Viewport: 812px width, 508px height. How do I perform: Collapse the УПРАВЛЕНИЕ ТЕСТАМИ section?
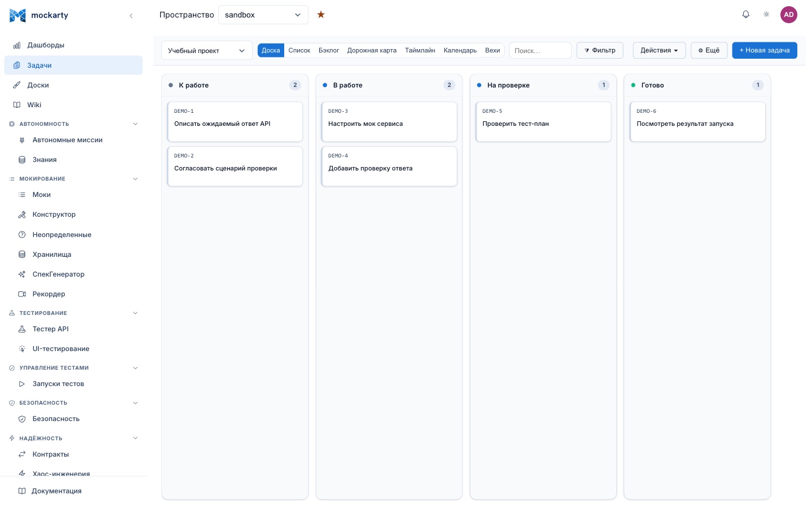(135, 368)
